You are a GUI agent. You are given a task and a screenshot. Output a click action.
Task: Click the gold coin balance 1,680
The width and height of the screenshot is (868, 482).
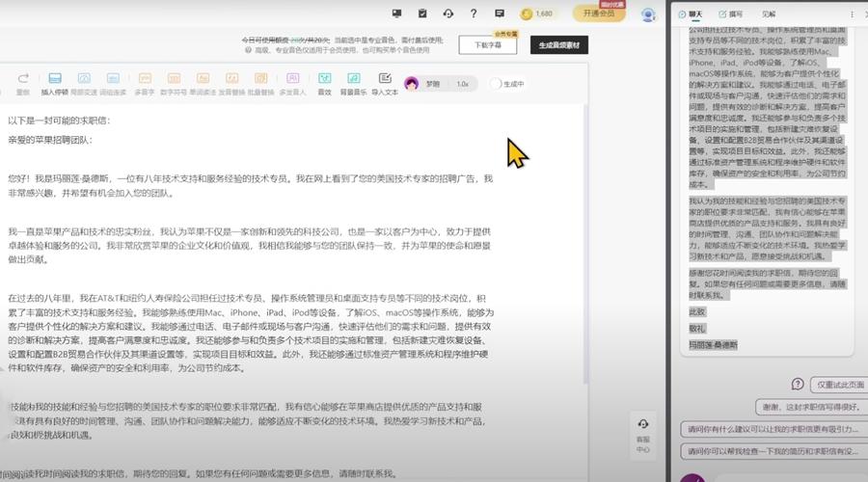(536, 13)
